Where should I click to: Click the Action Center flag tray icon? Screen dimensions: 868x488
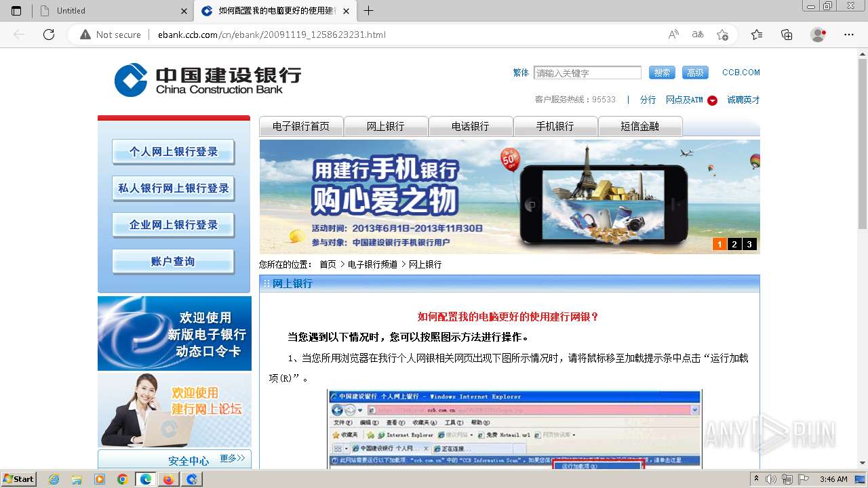pyautogui.click(x=805, y=479)
